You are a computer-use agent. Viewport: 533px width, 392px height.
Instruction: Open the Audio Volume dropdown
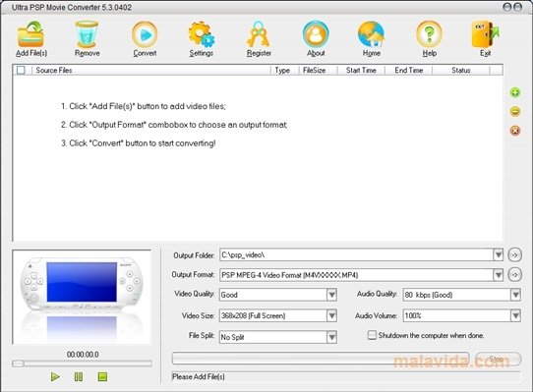point(515,316)
